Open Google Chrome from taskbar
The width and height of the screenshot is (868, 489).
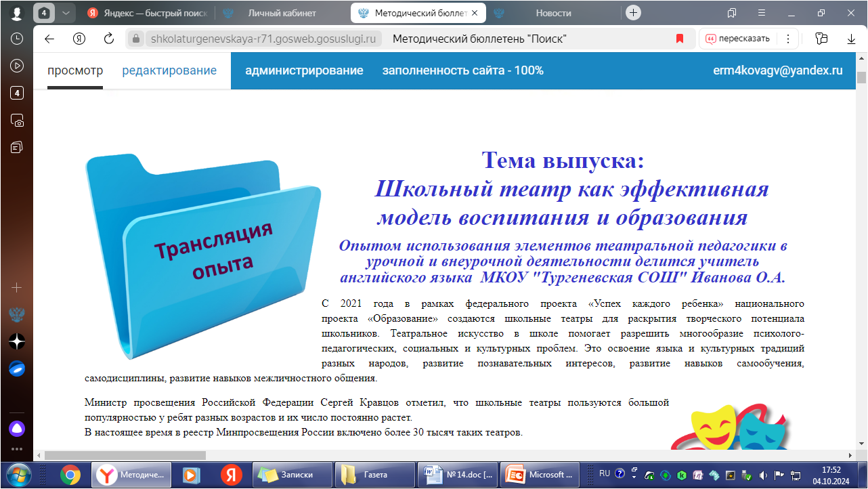pos(70,475)
